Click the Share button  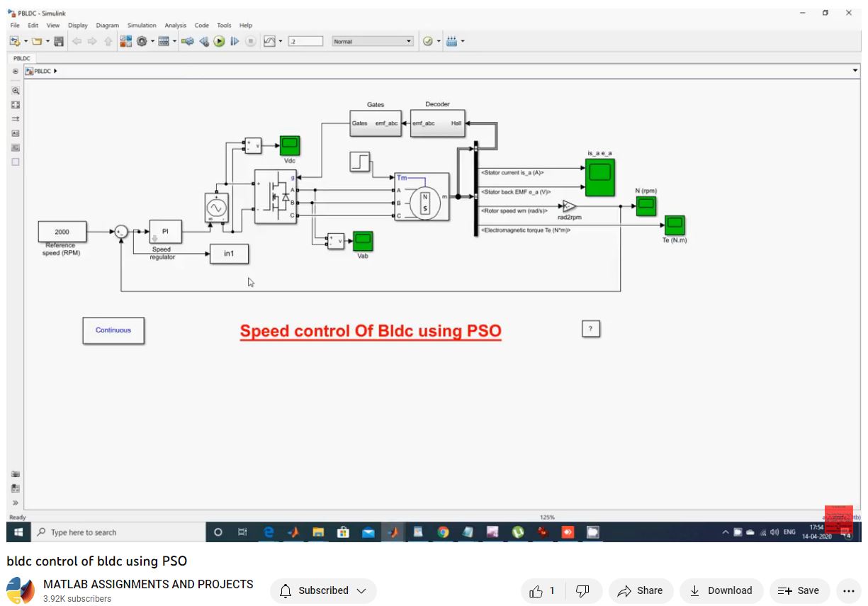tap(640, 590)
